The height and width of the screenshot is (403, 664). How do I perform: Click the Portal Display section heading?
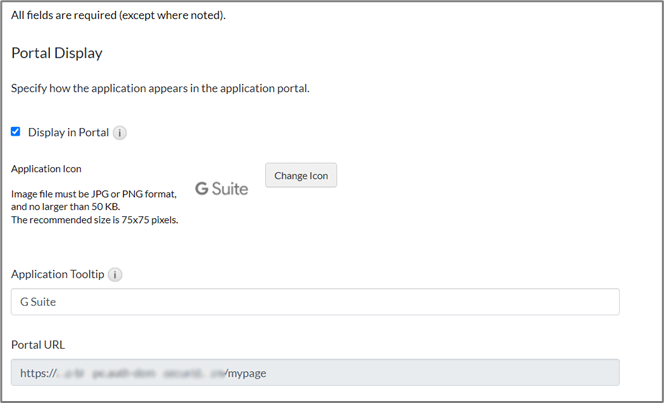coord(57,52)
